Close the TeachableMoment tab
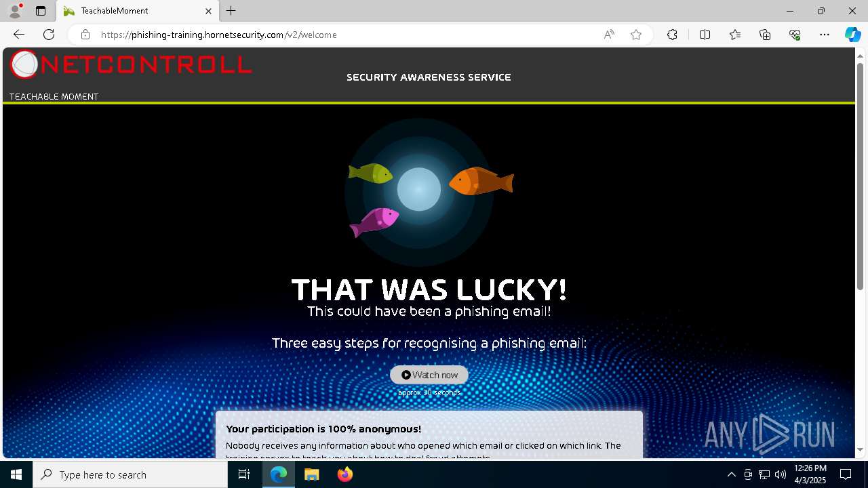The image size is (868, 488). coord(209,11)
